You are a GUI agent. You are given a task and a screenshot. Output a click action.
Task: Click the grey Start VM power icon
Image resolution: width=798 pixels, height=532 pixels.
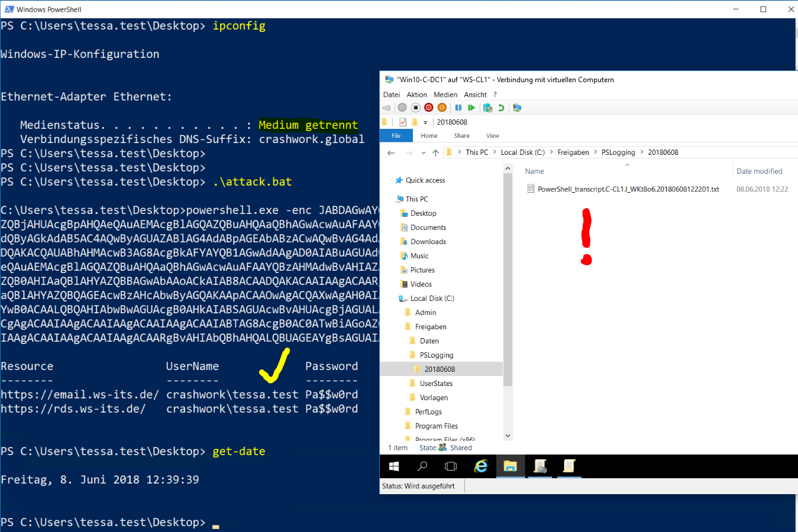402,108
